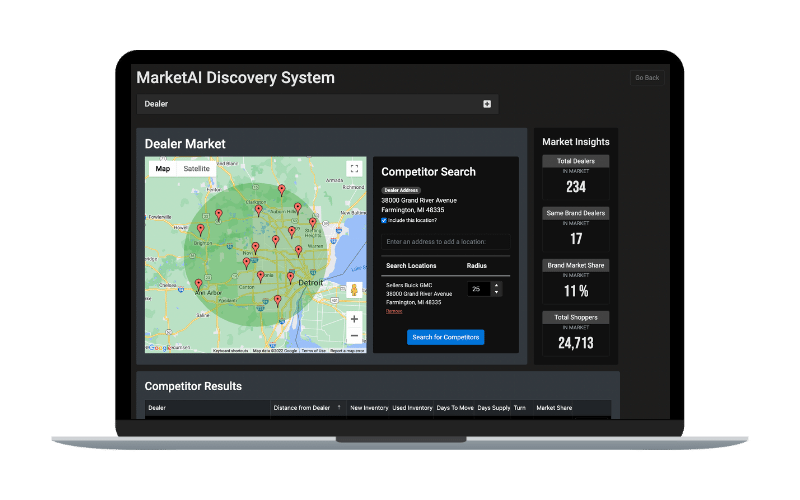Screen dimensions: 800x500
Task: Click Remove link under Sellers Buick GMC
Action: pyautogui.click(x=394, y=311)
